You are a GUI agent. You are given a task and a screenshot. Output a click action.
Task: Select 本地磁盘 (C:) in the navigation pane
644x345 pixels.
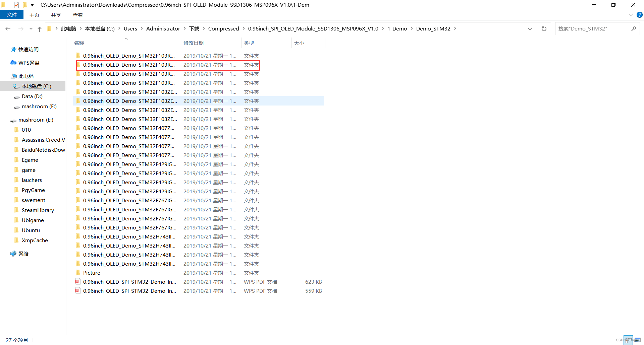[x=37, y=86]
